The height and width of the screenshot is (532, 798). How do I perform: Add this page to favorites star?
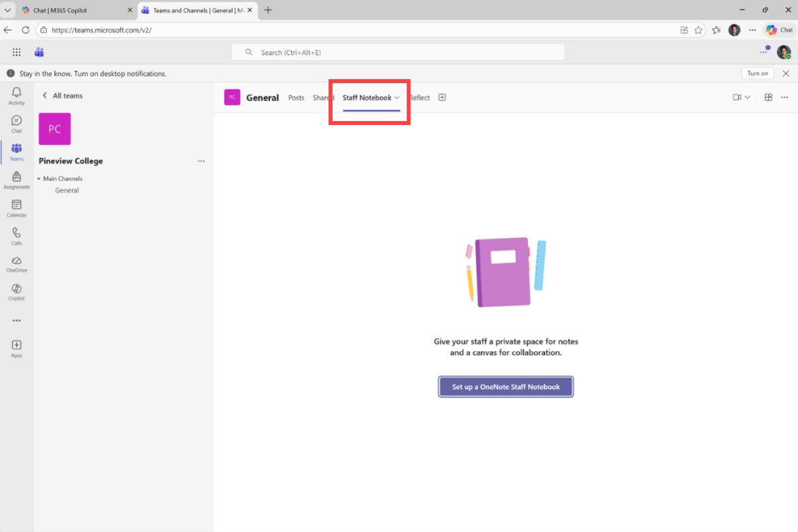(698, 30)
